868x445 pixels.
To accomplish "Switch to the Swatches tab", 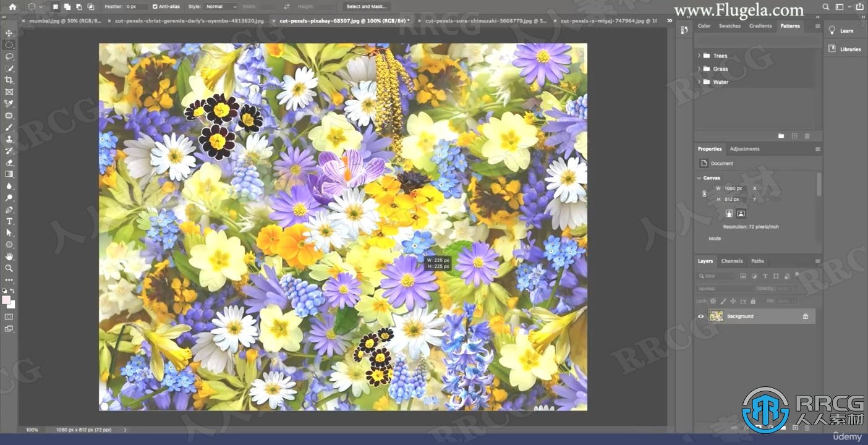I will click(x=730, y=26).
